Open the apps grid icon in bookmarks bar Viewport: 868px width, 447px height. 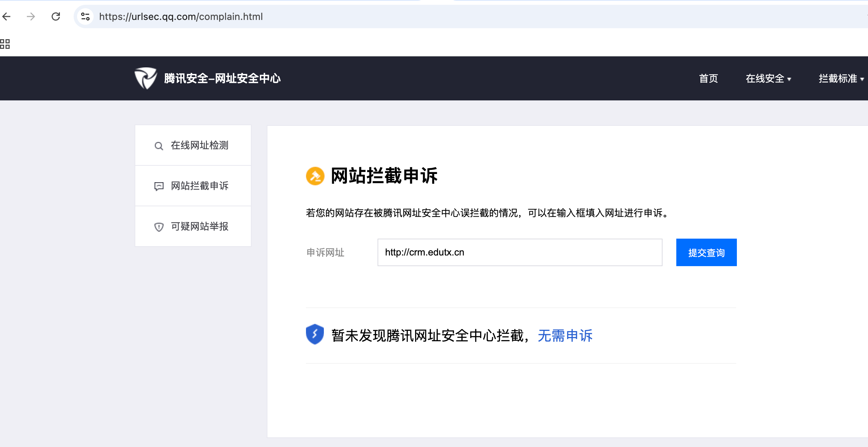(x=5, y=44)
